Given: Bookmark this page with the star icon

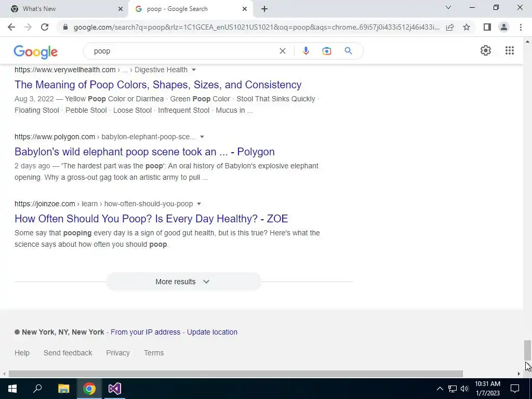Looking at the screenshot, I should pyautogui.click(x=467, y=27).
